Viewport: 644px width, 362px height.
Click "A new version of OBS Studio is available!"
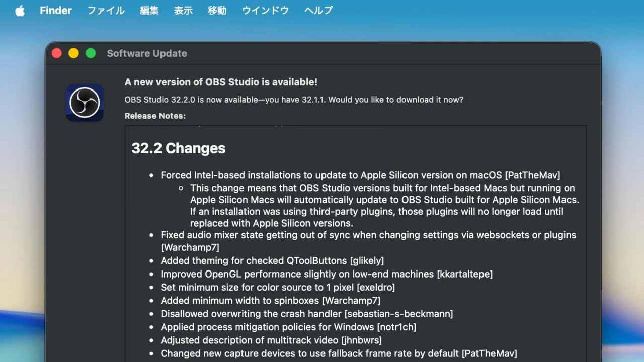coord(221,82)
